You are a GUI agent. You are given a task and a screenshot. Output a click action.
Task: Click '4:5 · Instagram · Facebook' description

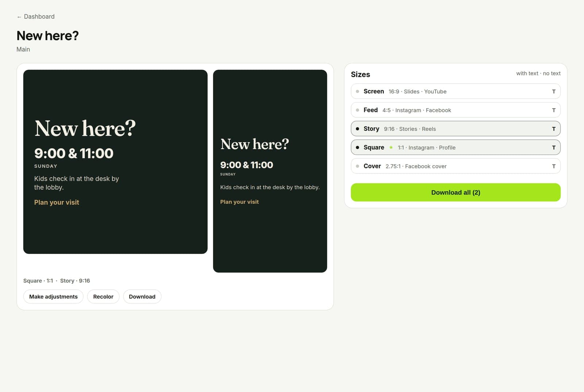[x=417, y=110]
